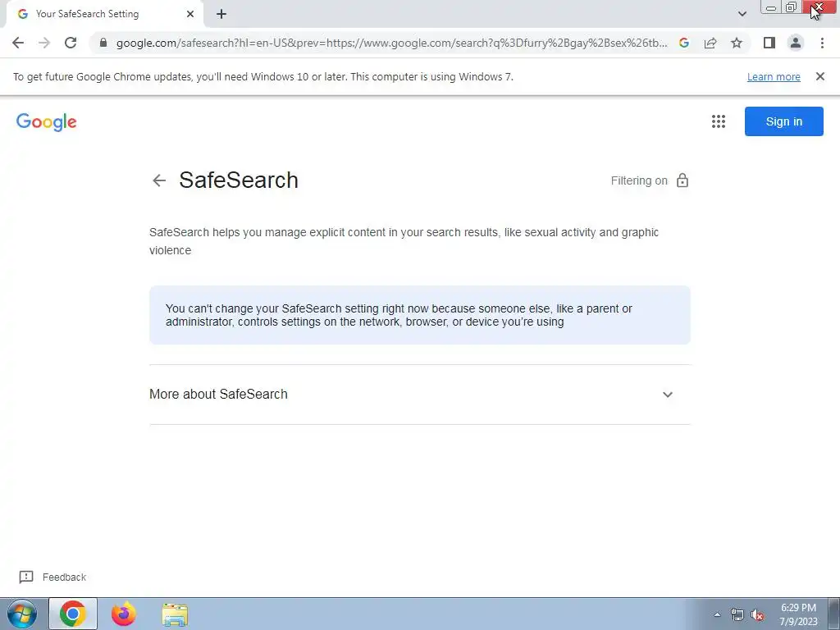
Task: Click the muted volume tray icon
Action: tap(757, 615)
